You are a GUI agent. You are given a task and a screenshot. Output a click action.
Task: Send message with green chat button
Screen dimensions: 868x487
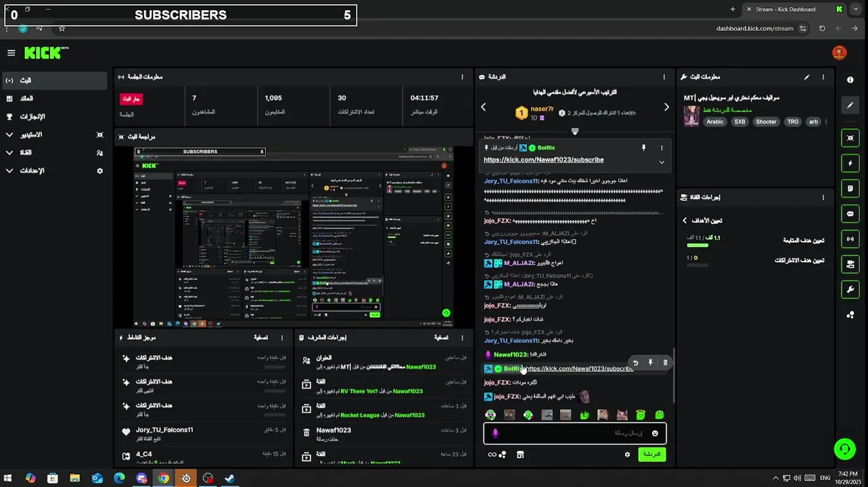point(652,455)
